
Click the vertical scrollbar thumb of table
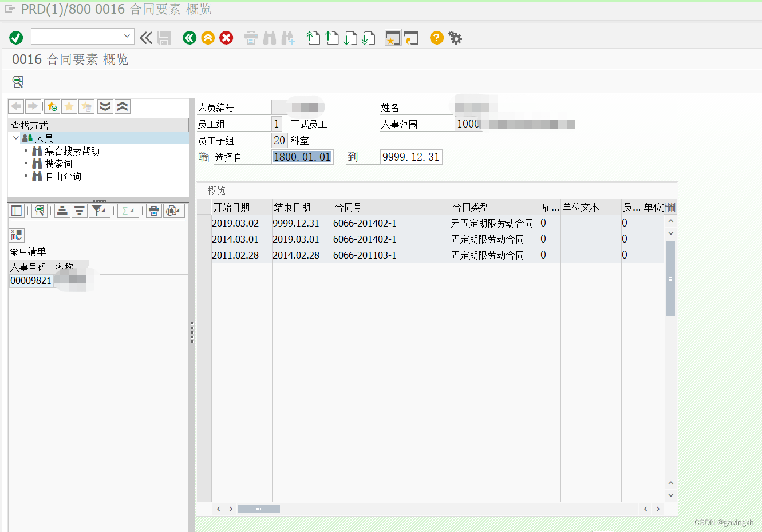click(x=670, y=279)
